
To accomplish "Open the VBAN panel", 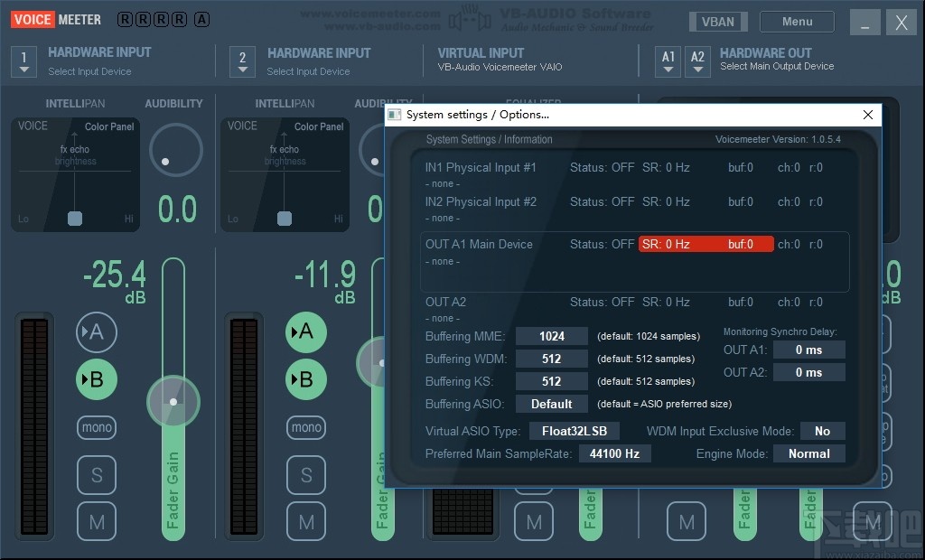I will point(717,22).
